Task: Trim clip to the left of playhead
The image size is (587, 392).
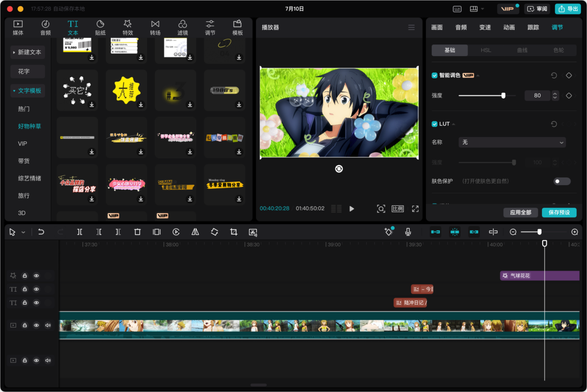Action: click(99, 232)
